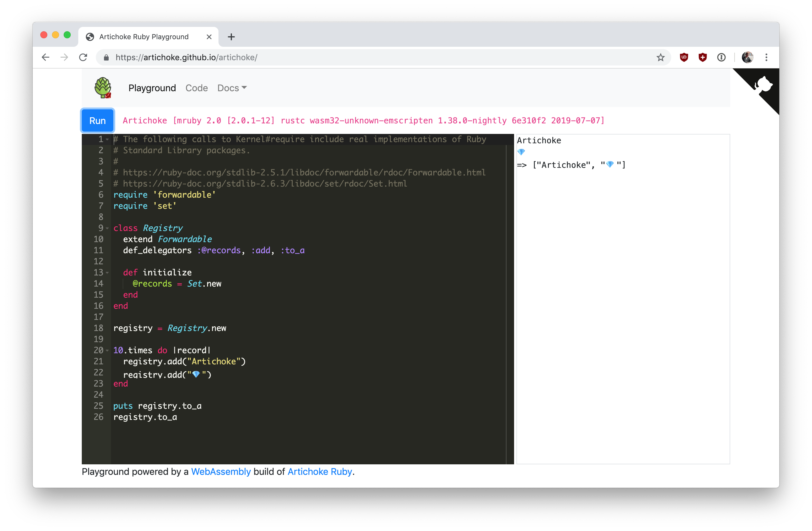The width and height of the screenshot is (812, 531).
Task: Click the red shield extension icon
Action: (x=702, y=57)
